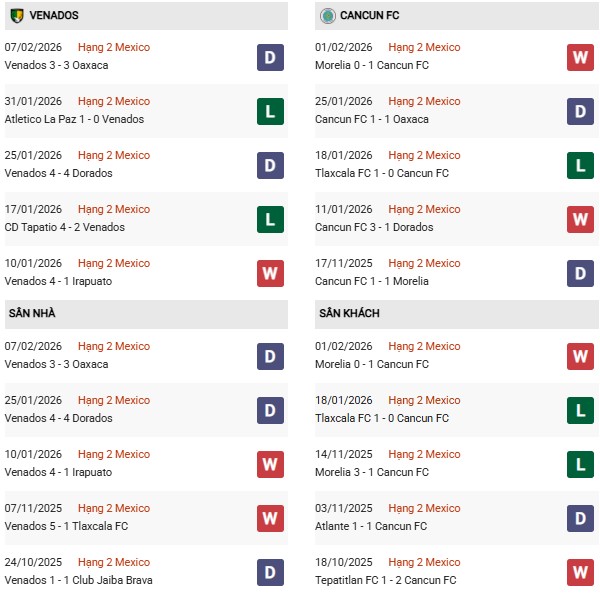Open Hạng 2 Mexico link dated 07/02/2026 at top
This screenshot has width=600, height=593.
pos(113,47)
